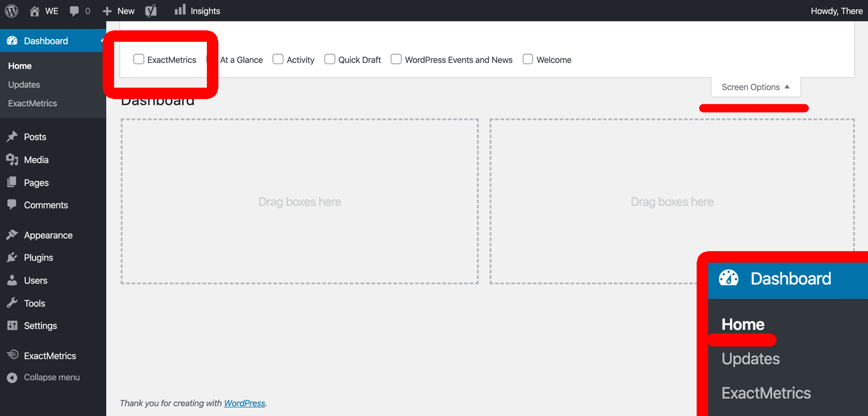Toggle the Welcome checkbox
Screen dimensions: 868x416
pos(528,59)
